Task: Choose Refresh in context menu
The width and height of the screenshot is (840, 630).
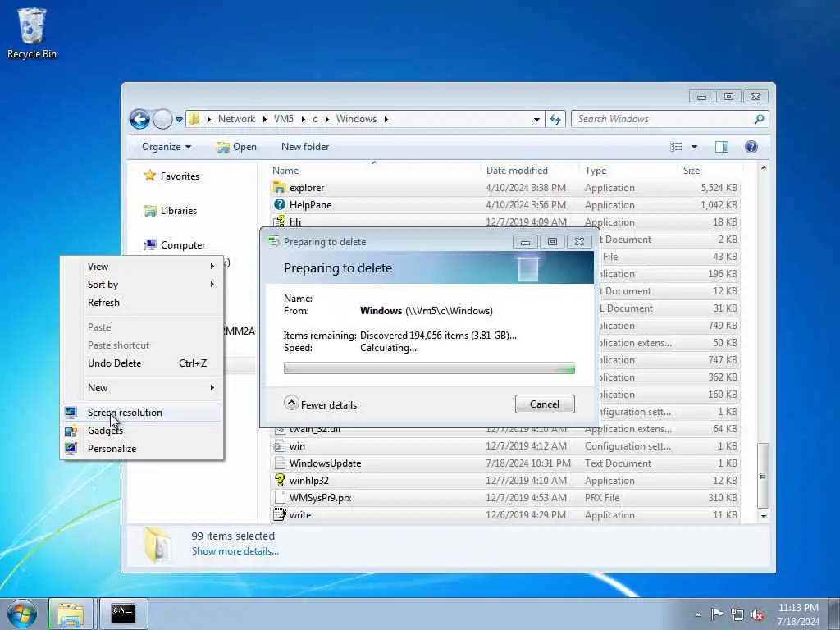Action: [142, 302]
